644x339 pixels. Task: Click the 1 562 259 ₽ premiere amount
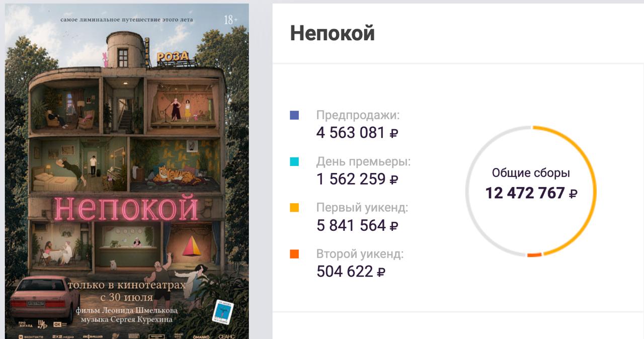pyautogui.click(x=357, y=179)
